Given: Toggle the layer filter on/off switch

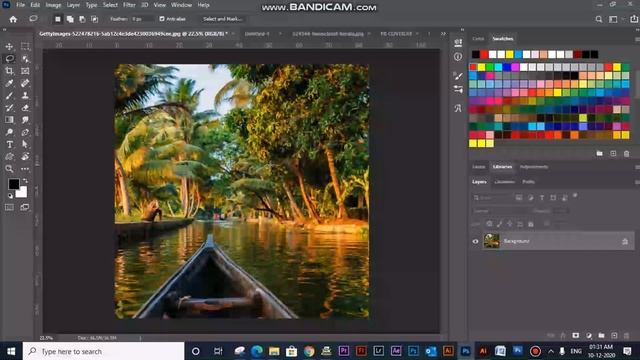Looking at the screenshot, I should (x=575, y=196).
